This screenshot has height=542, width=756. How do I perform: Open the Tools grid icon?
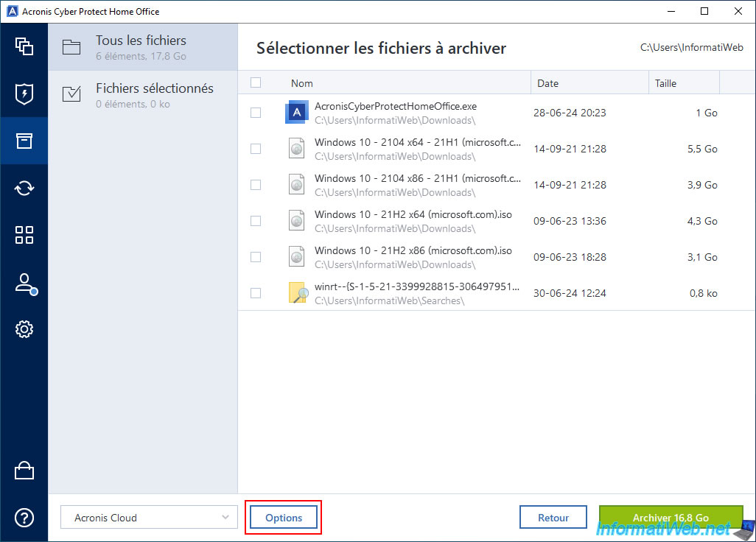tap(24, 235)
